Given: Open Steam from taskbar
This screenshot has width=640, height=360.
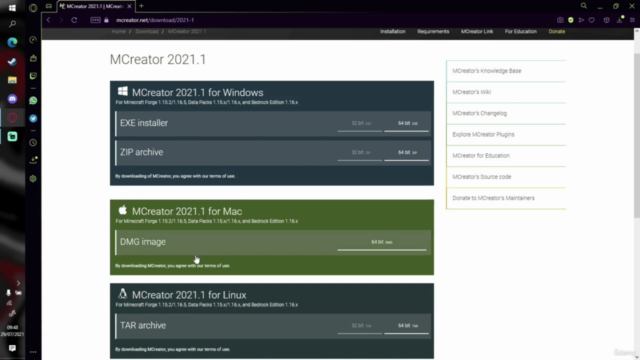Looking at the screenshot, I should [x=12, y=61].
